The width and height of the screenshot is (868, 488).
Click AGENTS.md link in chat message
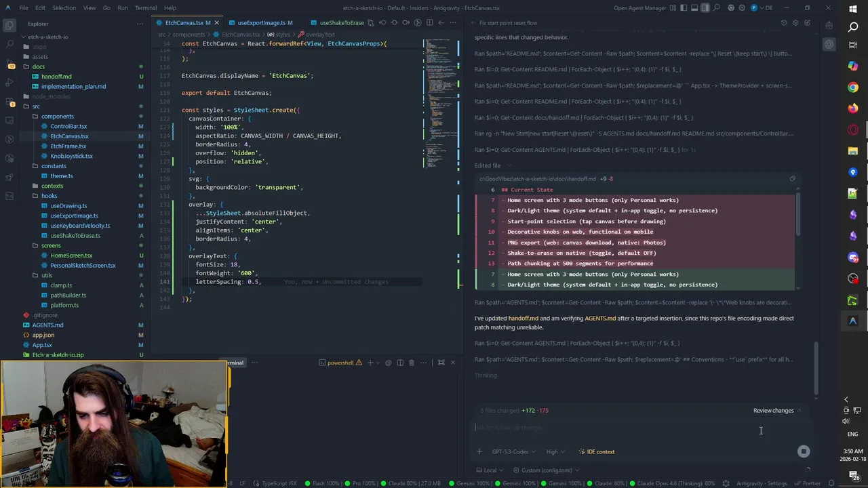[x=600, y=319]
